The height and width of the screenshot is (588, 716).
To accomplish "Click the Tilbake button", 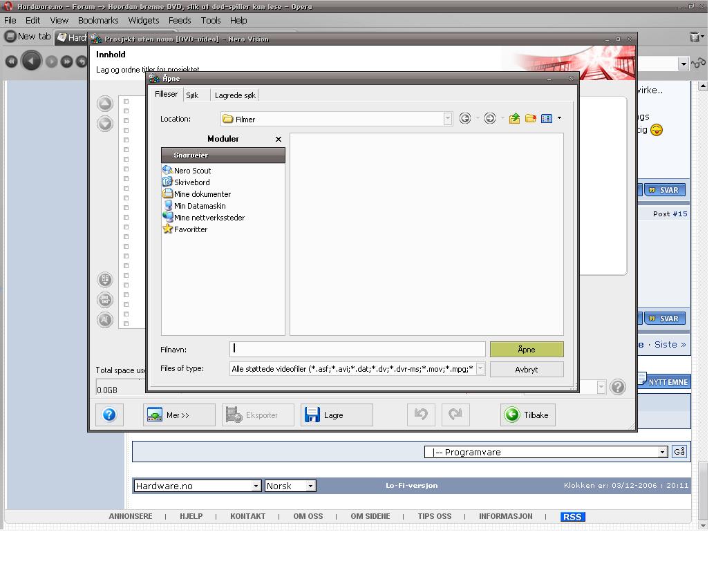I will coord(528,415).
